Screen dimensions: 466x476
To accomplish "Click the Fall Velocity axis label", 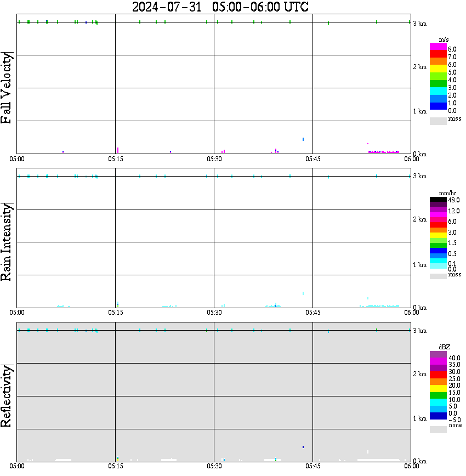I will [6, 88].
